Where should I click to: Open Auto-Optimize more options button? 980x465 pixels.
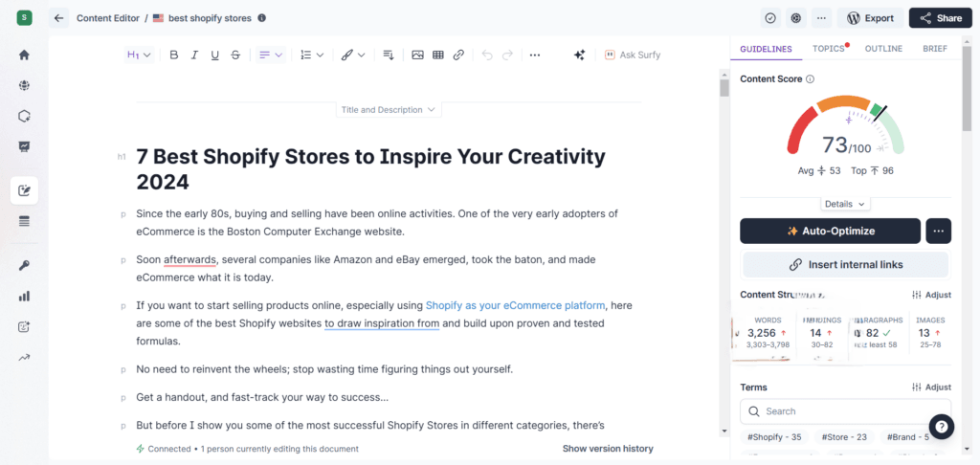pyautogui.click(x=938, y=231)
